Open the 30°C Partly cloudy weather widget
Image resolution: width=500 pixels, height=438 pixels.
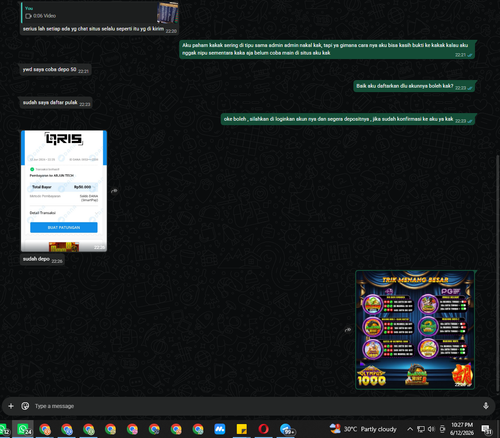(x=363, y=429)
